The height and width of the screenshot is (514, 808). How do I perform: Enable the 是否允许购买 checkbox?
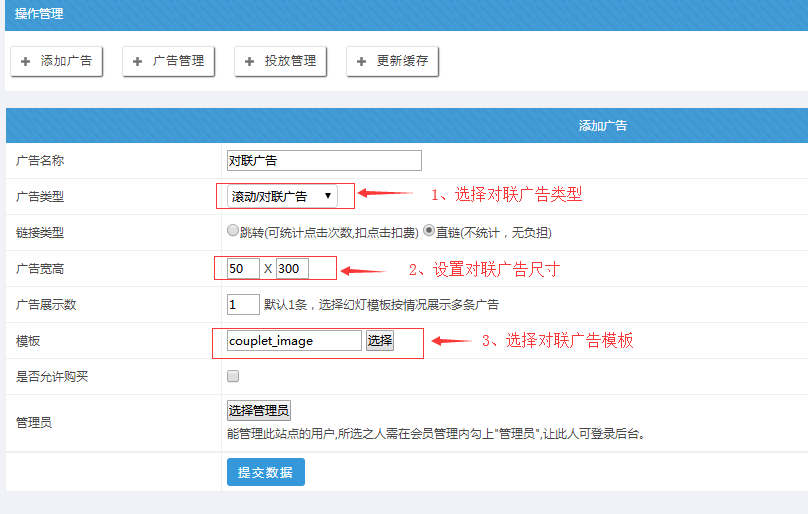233,377
